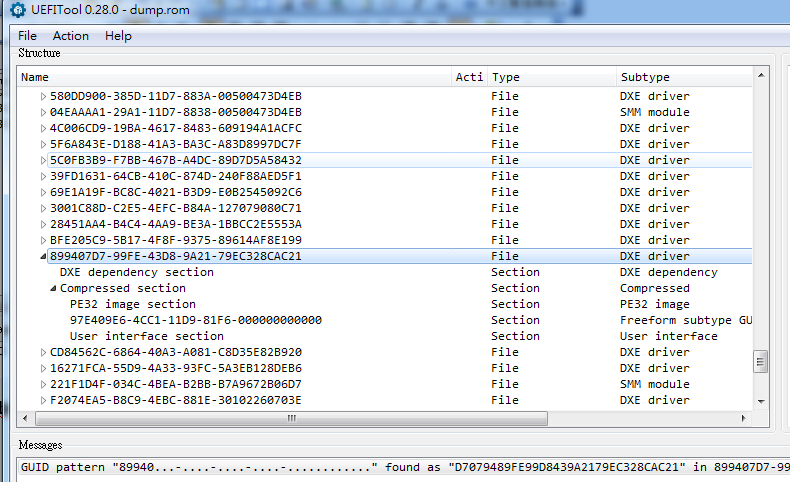The height and width of the screenshot is (482, 790).
Task: Click the GUID pattern found message
Action: (x=404, y=467)
